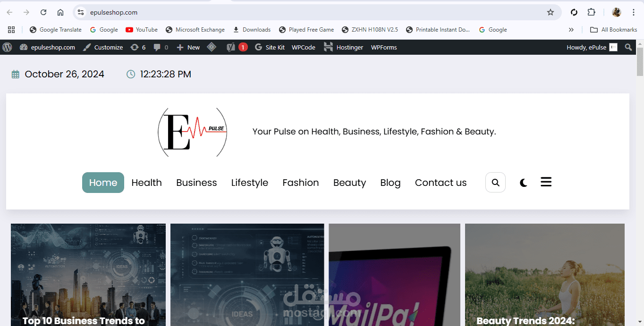Click the browser back arrow

point(9,12)
